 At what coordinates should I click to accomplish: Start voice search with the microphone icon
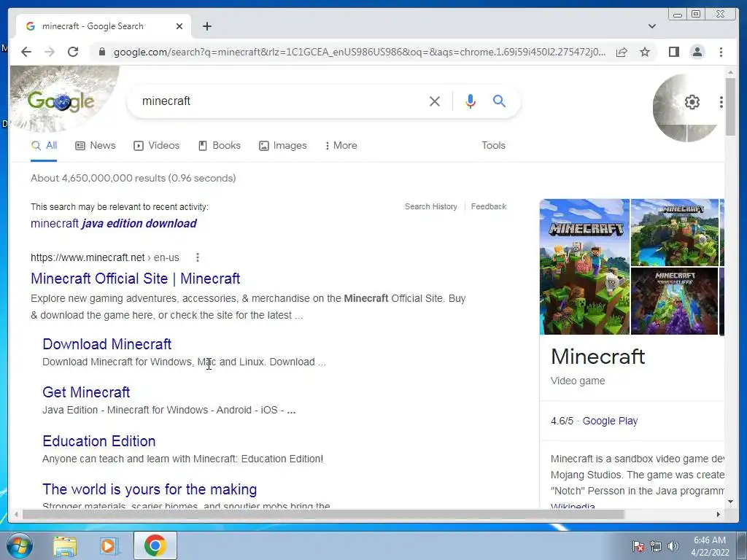pos(471,101)
